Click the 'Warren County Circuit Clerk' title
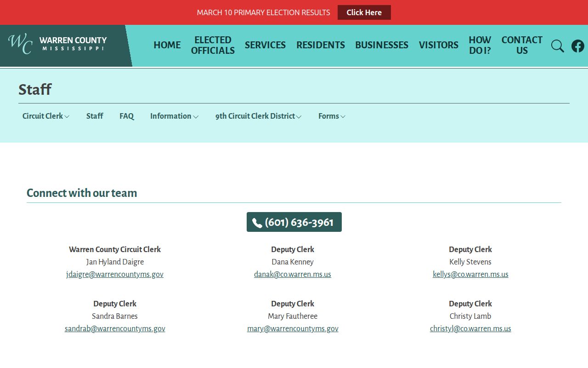 [x=115, y=250]
